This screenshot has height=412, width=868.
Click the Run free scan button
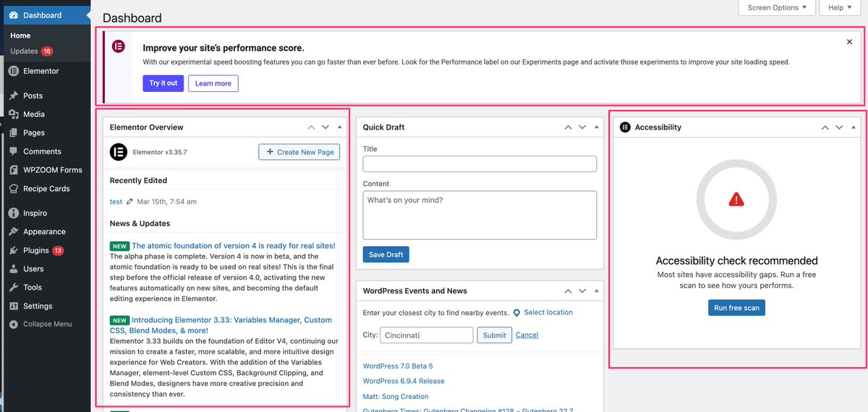click(736, 308)
